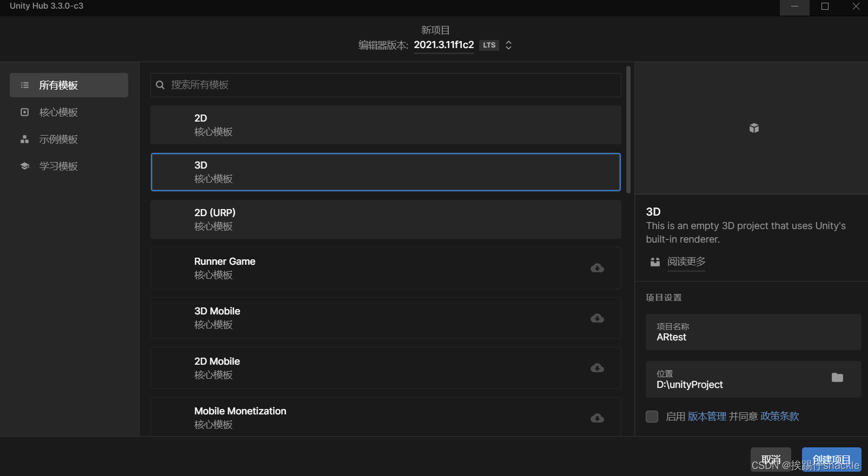Open the 政策条款 link

tap(779, 417)
